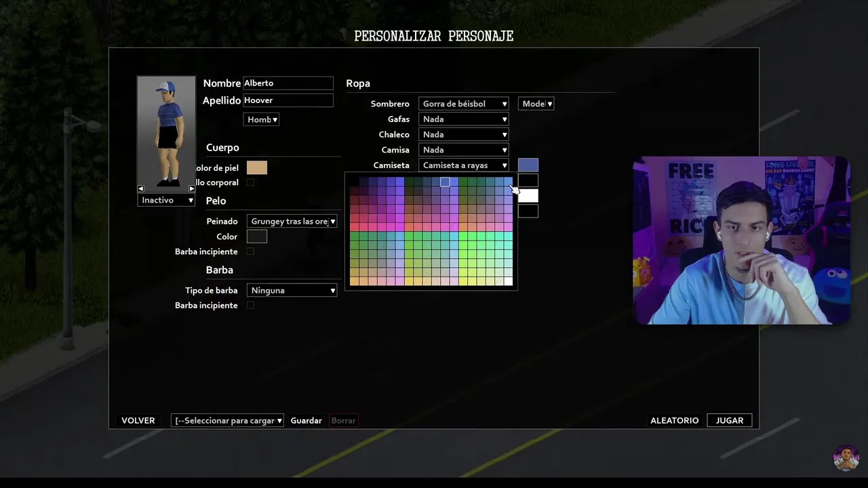Image resolution: width=868 pixels, height=488 pixels.
Task: Click the Nombre field containing Alberto
Action: [288, 83]
